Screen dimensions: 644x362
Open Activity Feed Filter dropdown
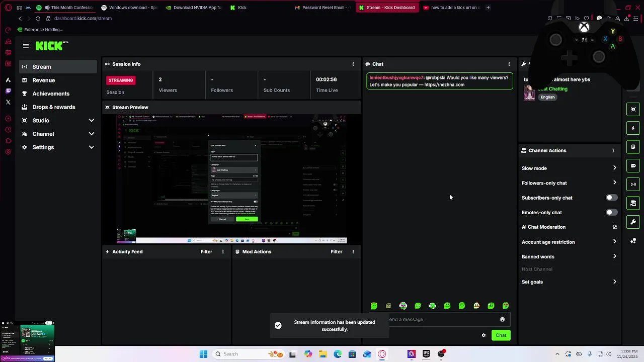tap(206, 252)
